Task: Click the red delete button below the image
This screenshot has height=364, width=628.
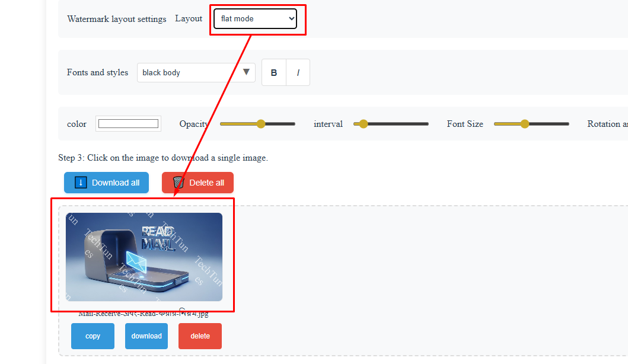Action: (x=200, y=336)
